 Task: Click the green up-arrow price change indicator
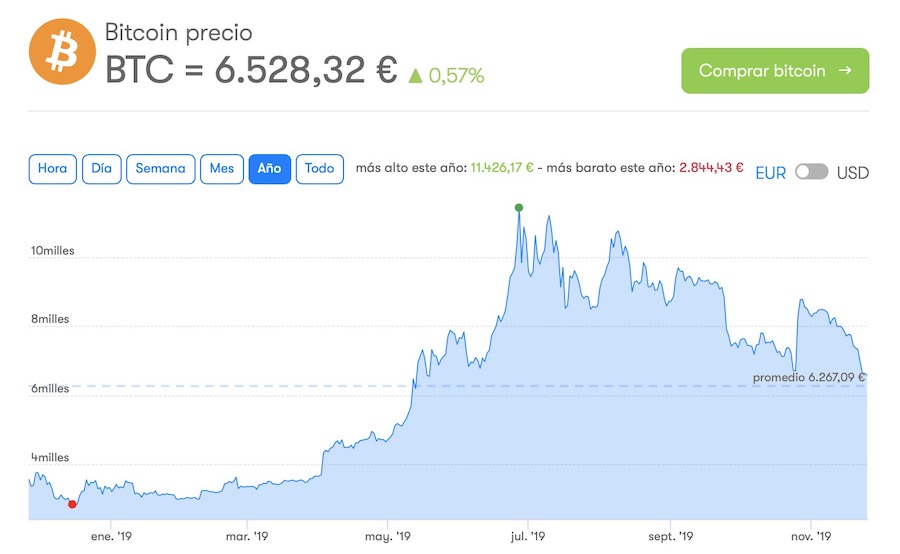click(x=415, y=75)
